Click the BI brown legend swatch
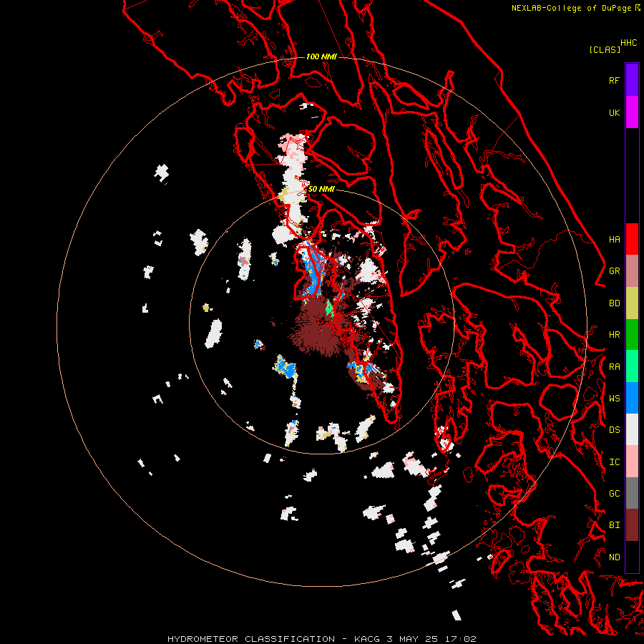The height and width of the screenshot is (644, 644). 632,525
